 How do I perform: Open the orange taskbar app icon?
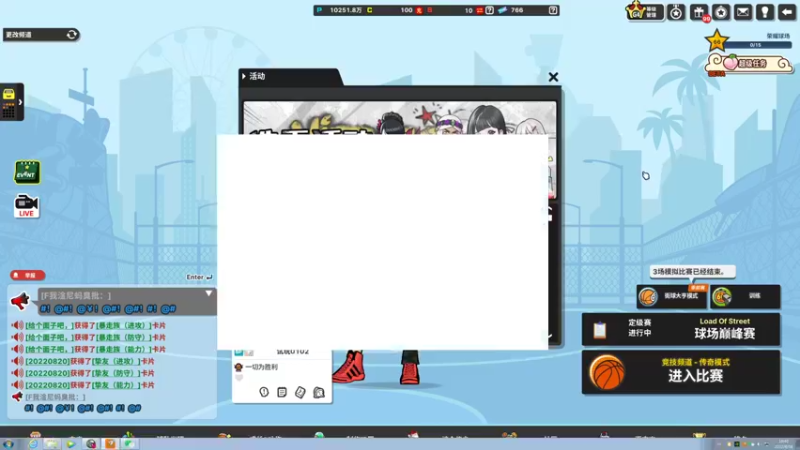pos(110,444)
